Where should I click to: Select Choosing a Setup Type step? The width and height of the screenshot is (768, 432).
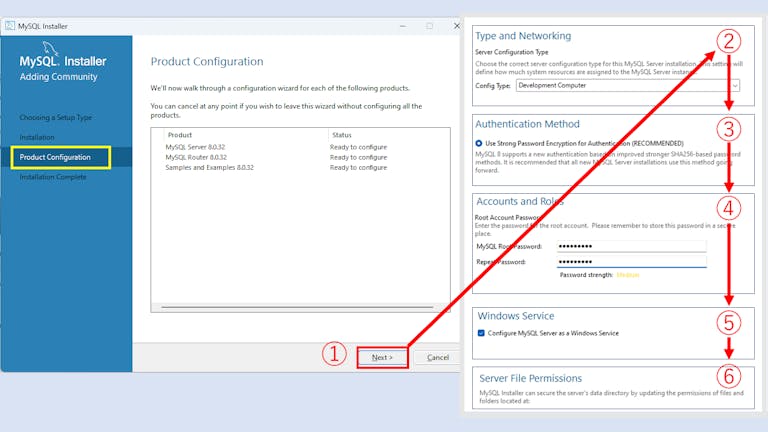tap(56, 118)
